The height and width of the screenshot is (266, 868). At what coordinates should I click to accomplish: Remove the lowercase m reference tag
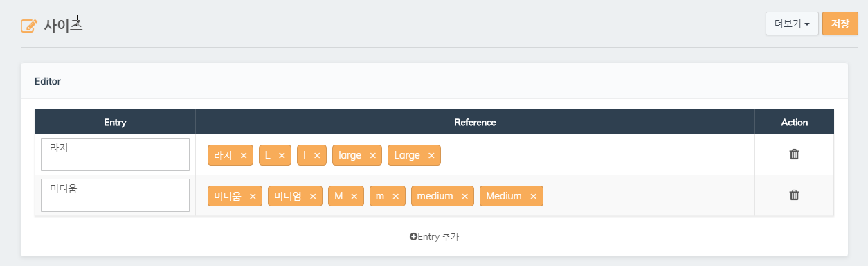pyautogui.click(x=395, y=196)
